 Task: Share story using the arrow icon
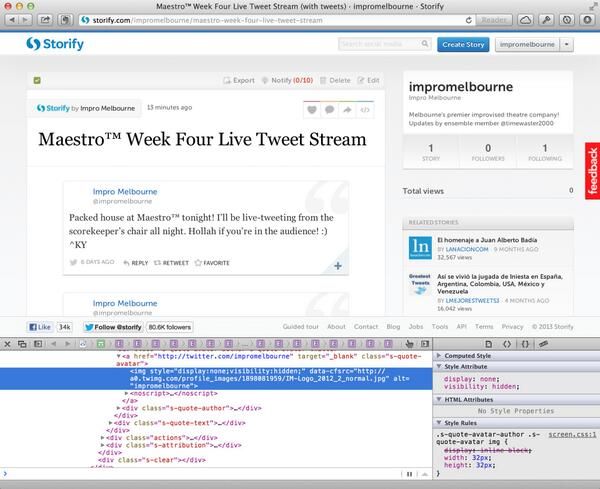(x=347, y=110)
